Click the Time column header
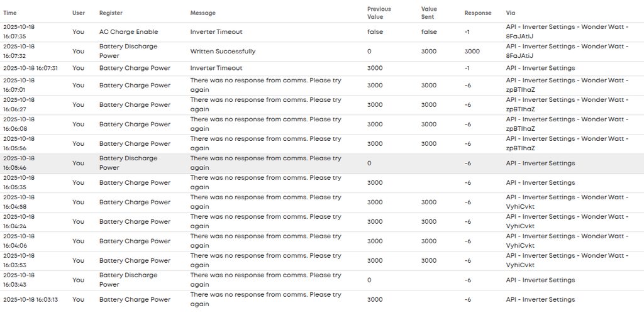644x315 pixels. (10, 13)
